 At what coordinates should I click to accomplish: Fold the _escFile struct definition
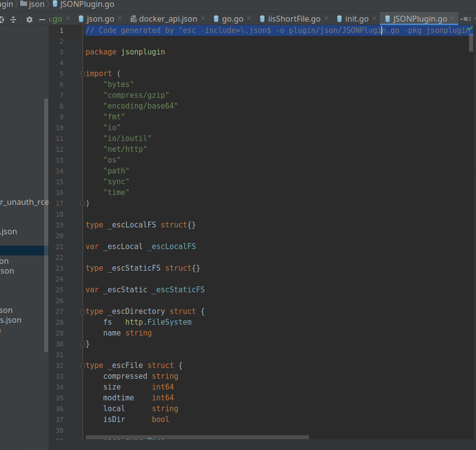[83, 366]
